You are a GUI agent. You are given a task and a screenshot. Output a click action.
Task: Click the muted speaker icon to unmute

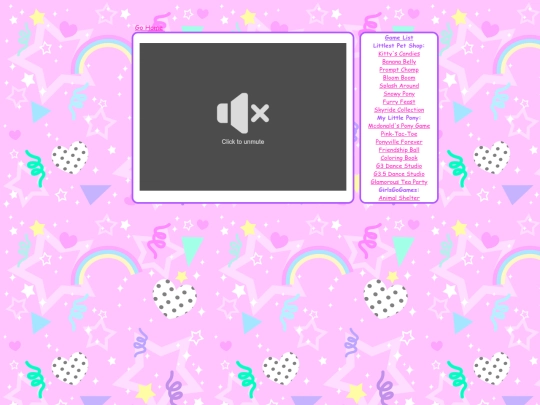pos(243,113)
